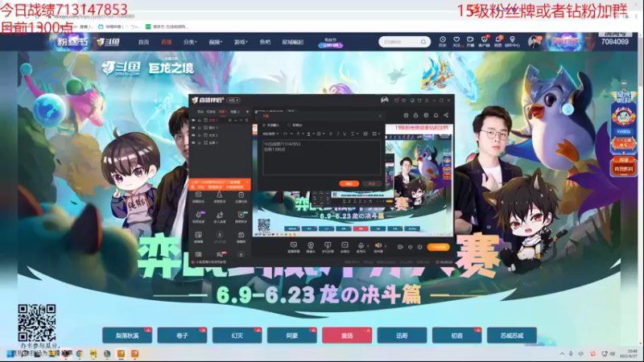Click text shadow effect icon before grid dropdown

click(365, 134)
